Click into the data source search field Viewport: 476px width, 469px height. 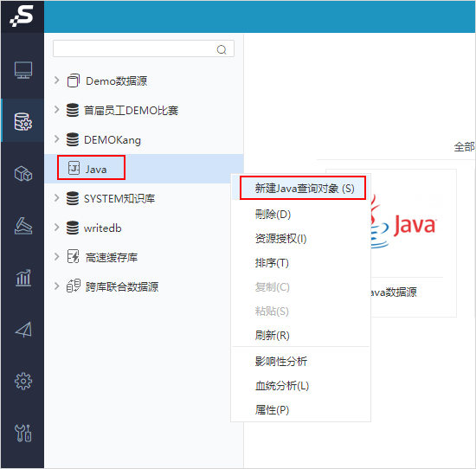tap(144, 48)
